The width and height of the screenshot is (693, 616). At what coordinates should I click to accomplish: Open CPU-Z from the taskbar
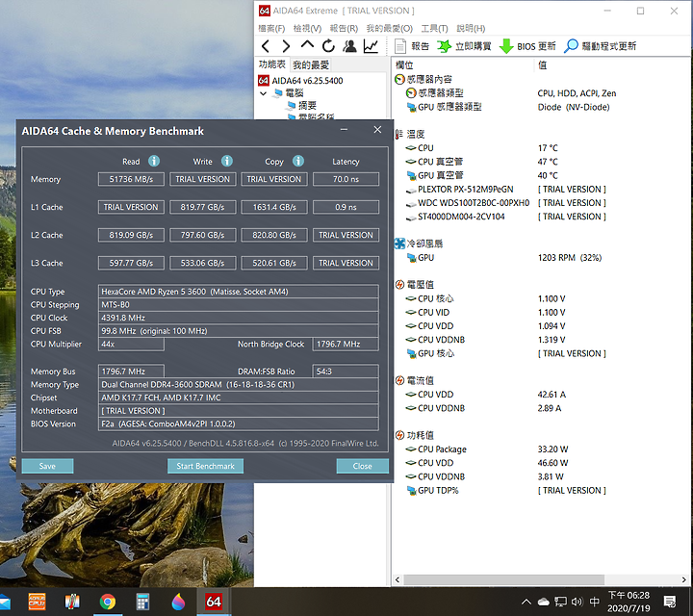(37, 602)
